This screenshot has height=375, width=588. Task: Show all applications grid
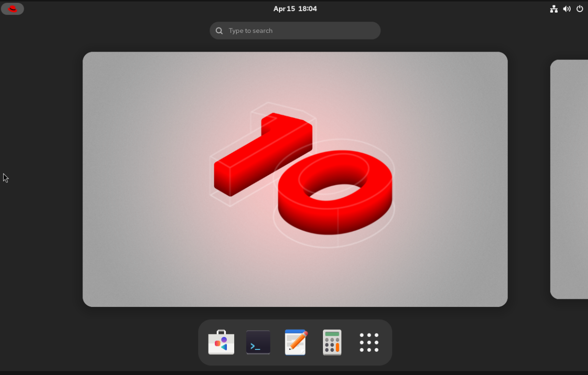tap(369, 342)
